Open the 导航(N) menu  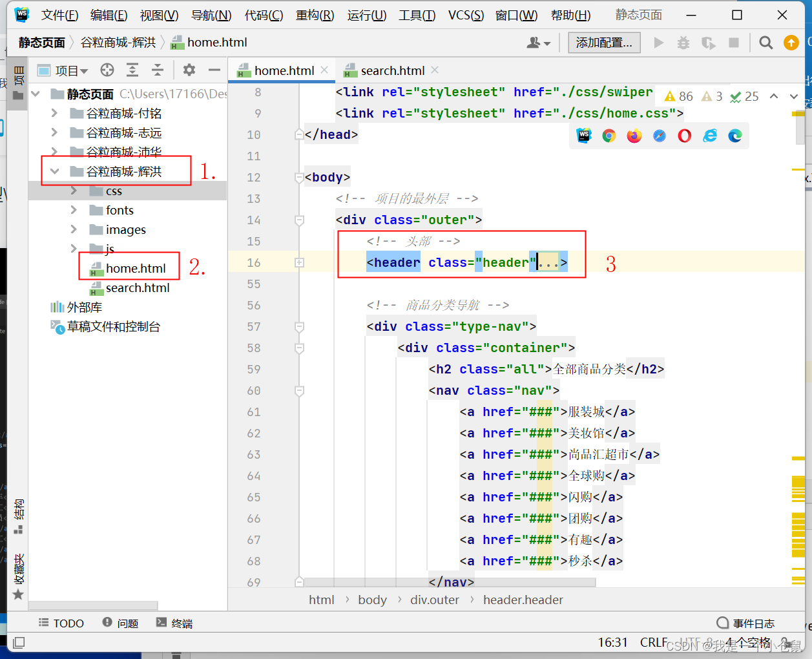211,15
